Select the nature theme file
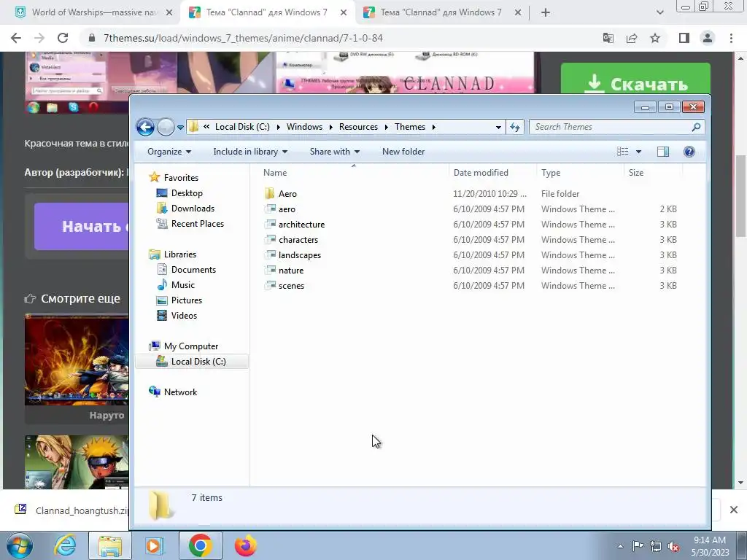 click(291, 270)
